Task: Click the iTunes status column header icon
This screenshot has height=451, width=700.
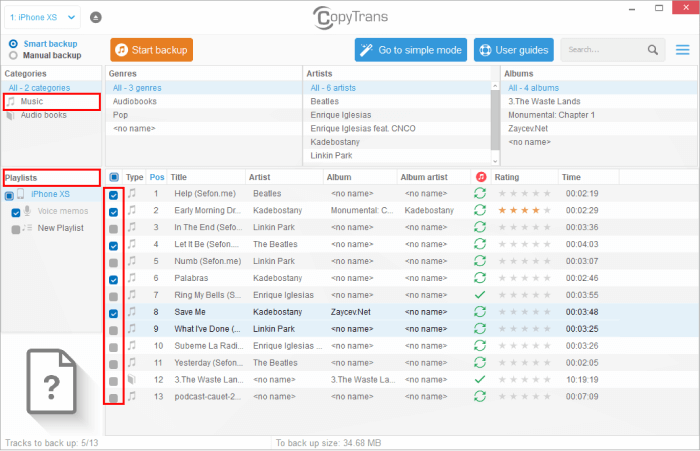Action: tap(480, 177)
